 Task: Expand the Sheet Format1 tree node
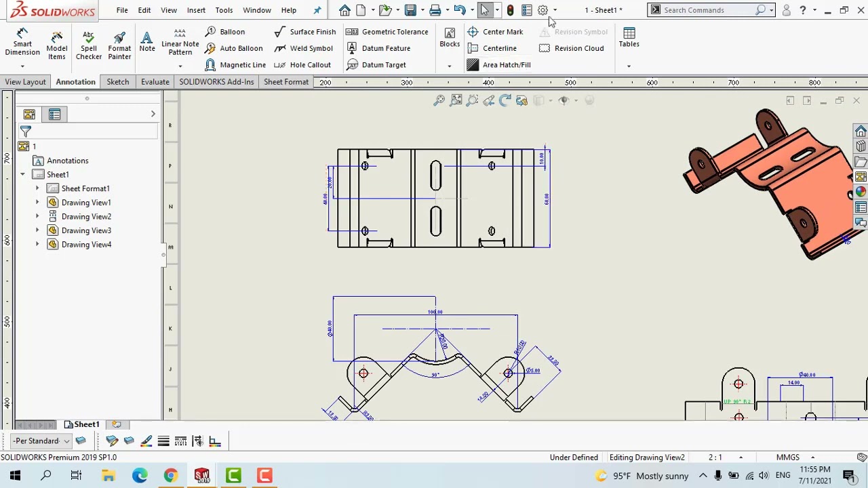[x=37, y=188]
